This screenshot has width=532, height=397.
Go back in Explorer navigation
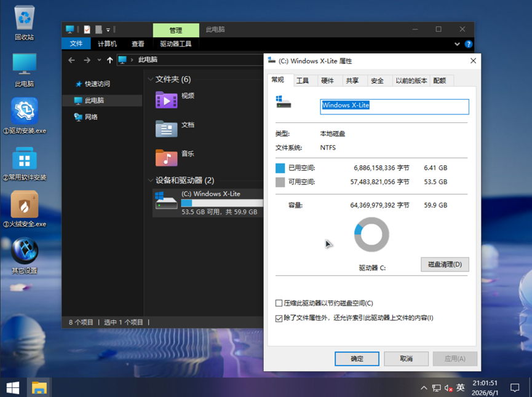[x=71, y=60]
